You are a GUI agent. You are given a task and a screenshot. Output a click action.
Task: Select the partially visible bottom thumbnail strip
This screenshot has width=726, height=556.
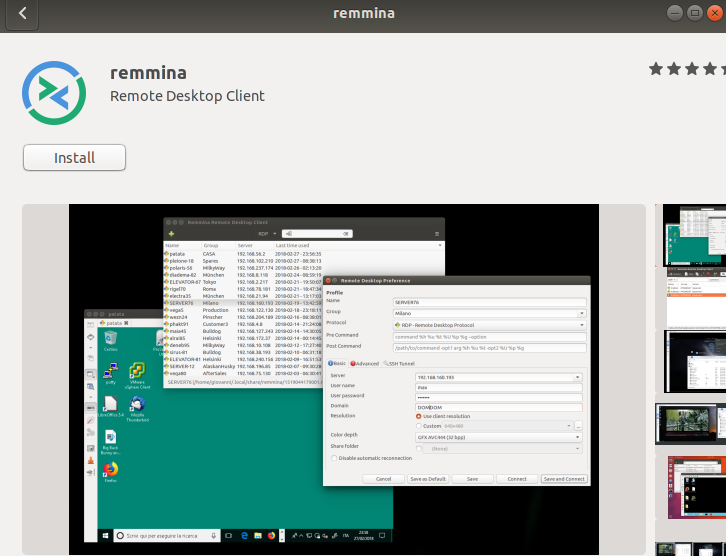tap(690, 549)
